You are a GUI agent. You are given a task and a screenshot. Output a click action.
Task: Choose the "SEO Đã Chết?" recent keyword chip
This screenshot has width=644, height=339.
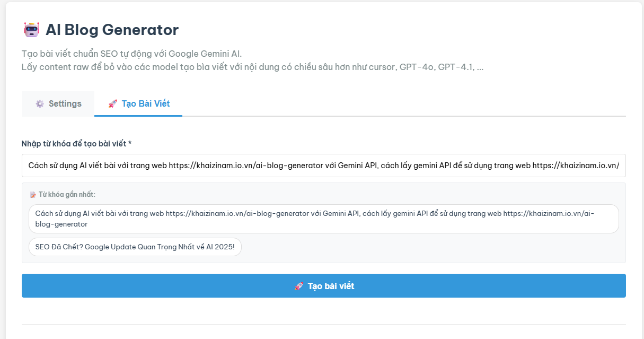click(x=135, y=247)
